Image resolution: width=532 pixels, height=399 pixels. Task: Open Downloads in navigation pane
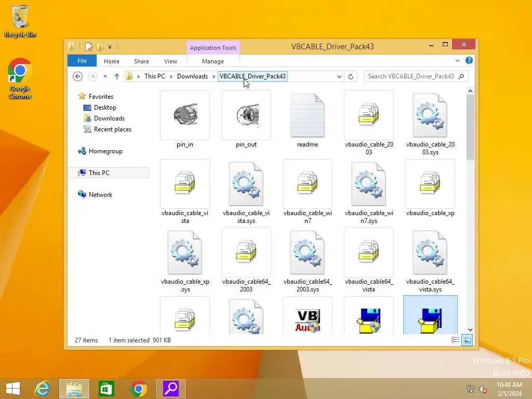click(x=109, y=118)
